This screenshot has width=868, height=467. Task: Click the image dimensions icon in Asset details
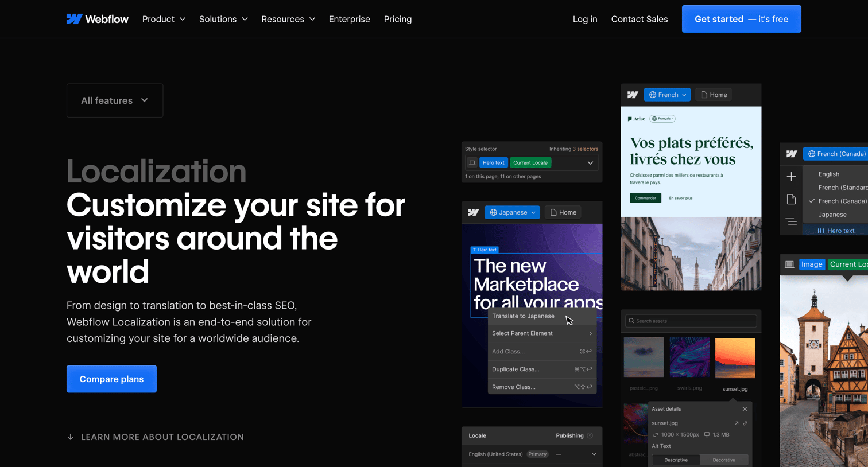coord(656,435)
